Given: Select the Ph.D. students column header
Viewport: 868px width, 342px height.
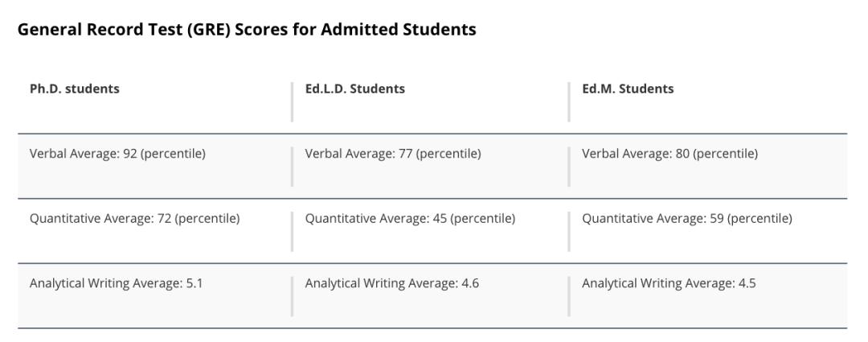Looking at the screenshot, I should pos(75,89).
